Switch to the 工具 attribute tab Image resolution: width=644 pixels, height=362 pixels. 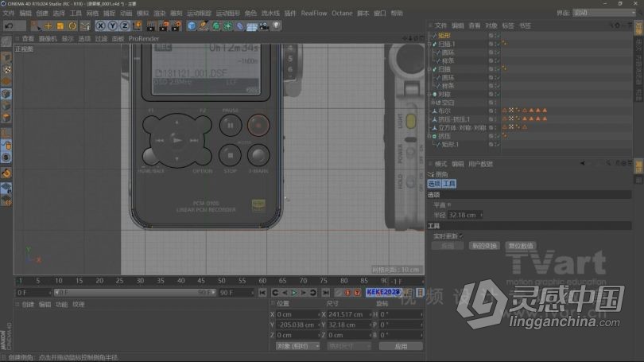pos(449,184)
